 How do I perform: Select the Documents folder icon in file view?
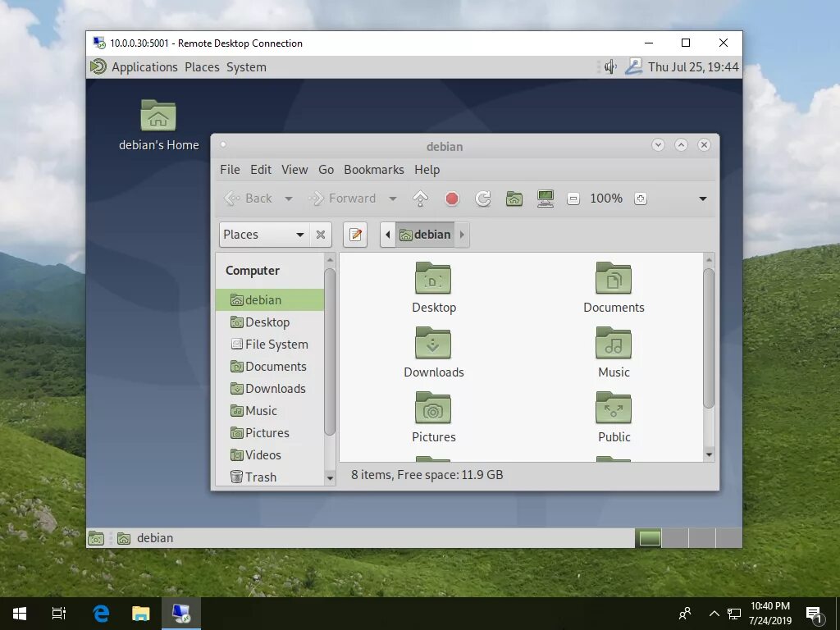click(x=614, y=278)
